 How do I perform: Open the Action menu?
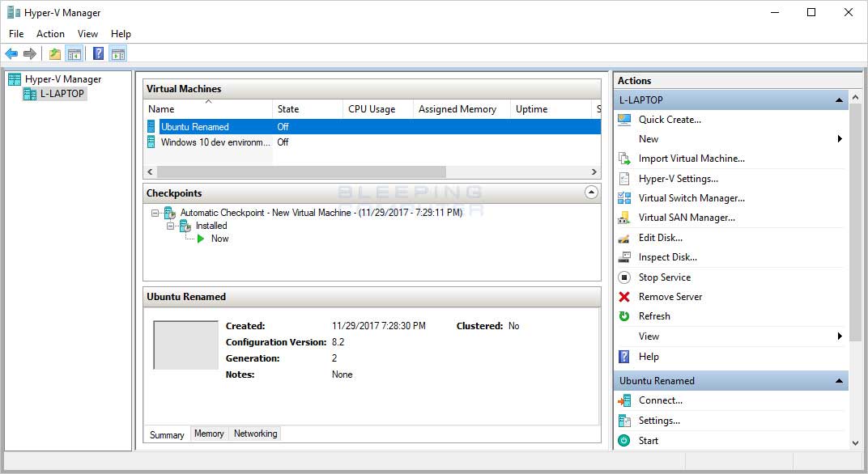point(50,34)
